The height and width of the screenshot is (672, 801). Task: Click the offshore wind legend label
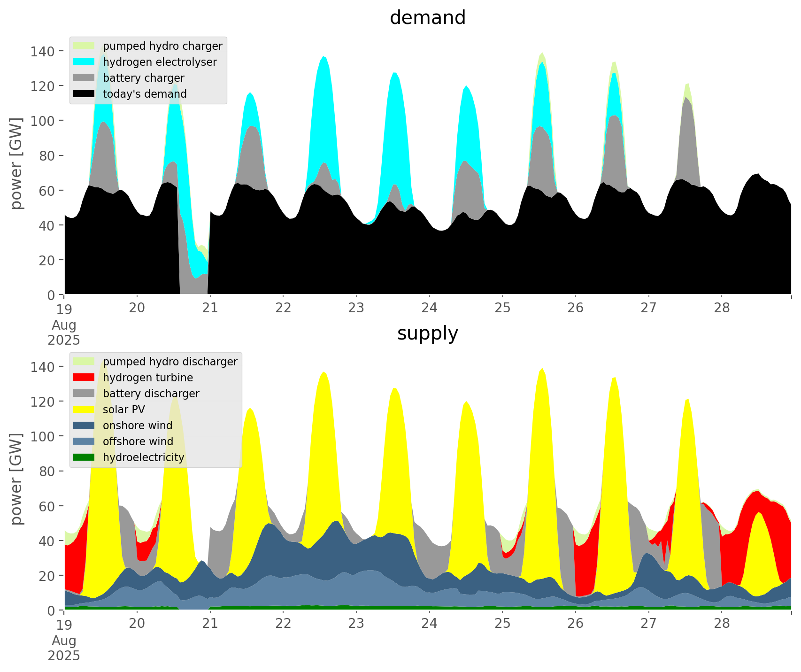(x=138, y=441)
